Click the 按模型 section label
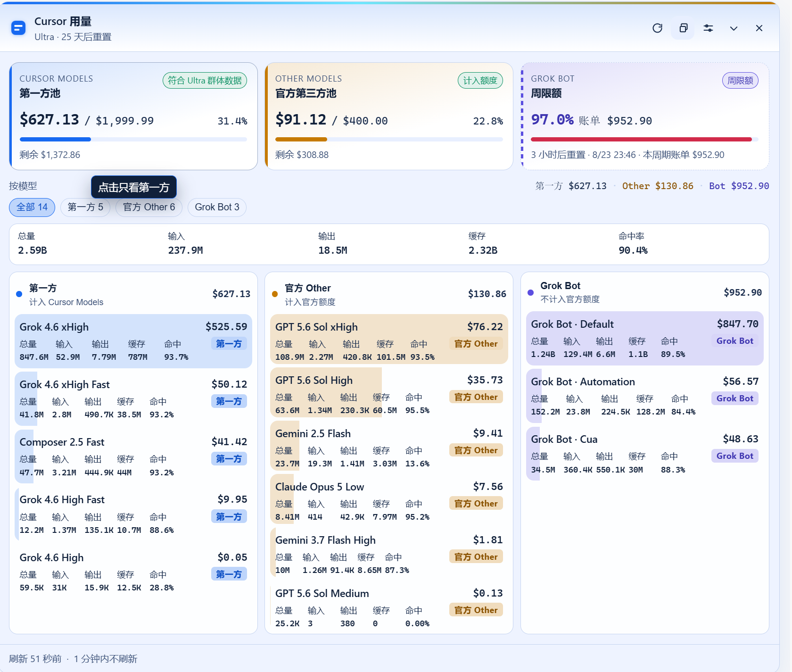This screenshot has height=672, width=792. pyautogui.click(x=23, y=186)
